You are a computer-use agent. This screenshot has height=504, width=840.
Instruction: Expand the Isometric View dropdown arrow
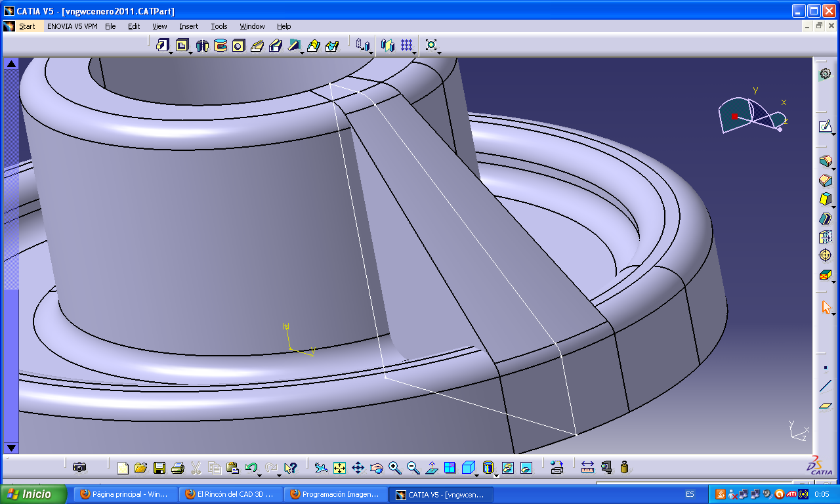[477, 474]
